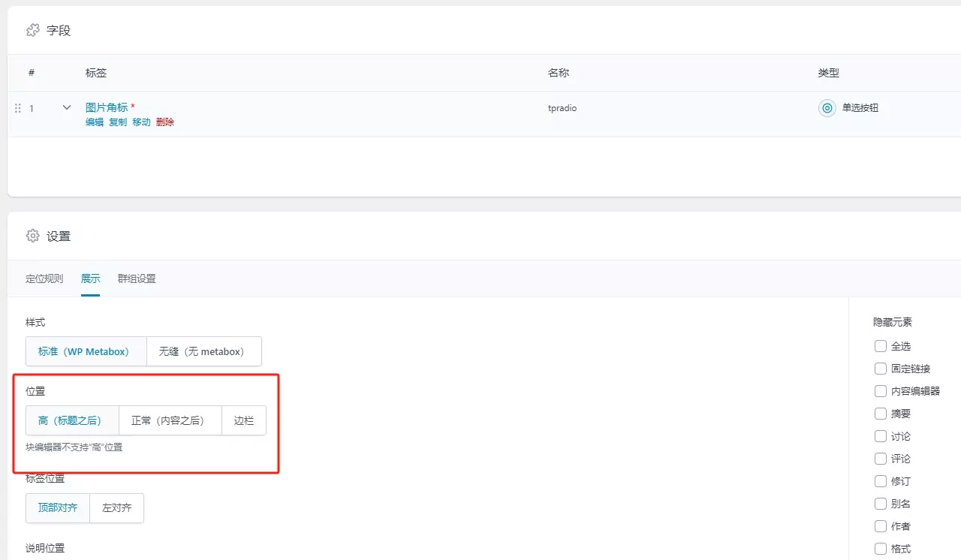Click the puzzle icon beside 字段 heading

click(x=32, y=30)
